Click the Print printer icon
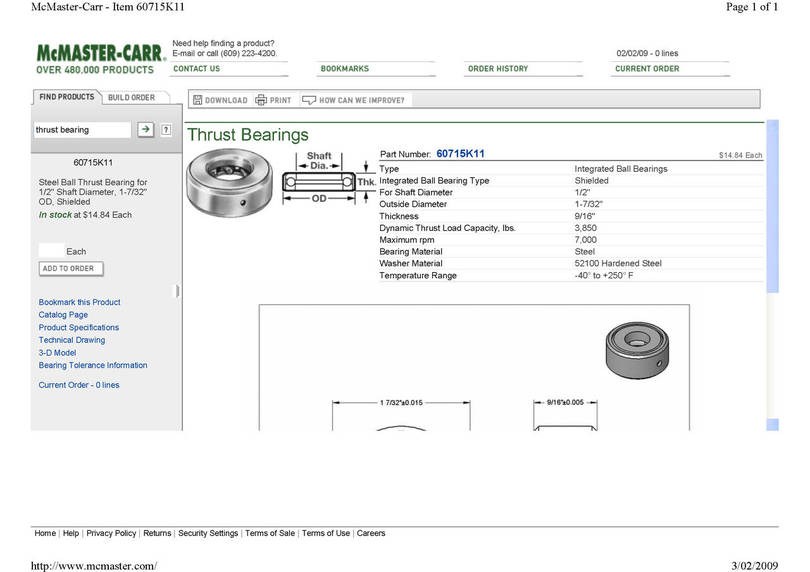This screenshot has width=810, height=572. (x=261, y=100)
